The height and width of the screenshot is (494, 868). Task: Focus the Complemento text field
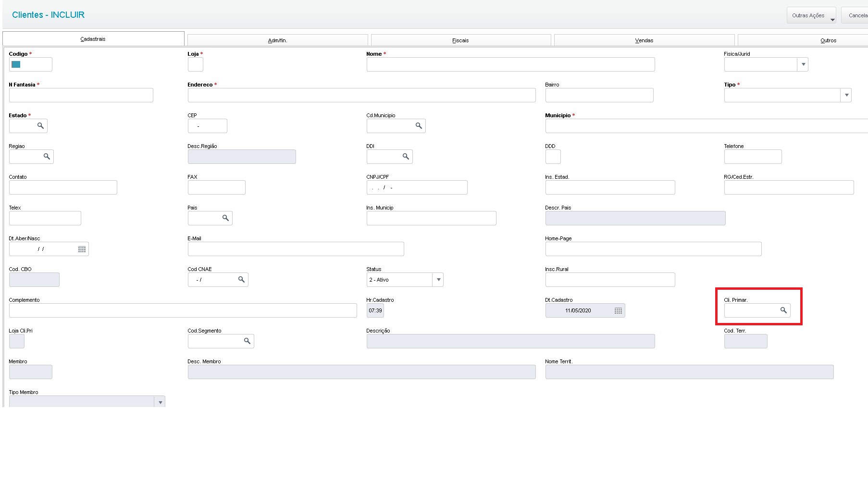click(x=183, y=310)
